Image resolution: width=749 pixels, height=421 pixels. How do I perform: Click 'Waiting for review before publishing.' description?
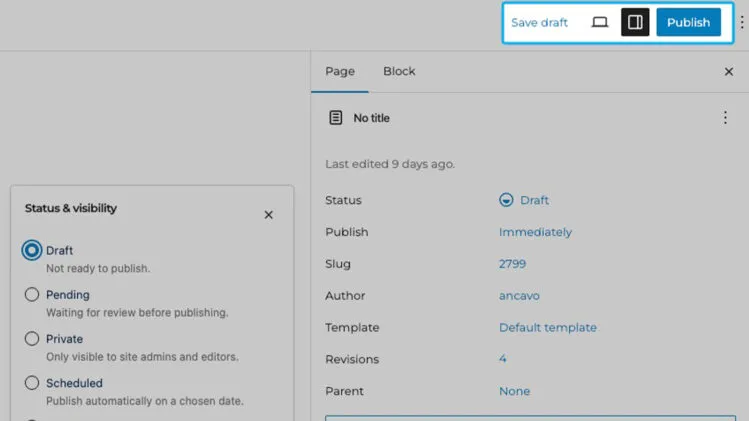137,313
